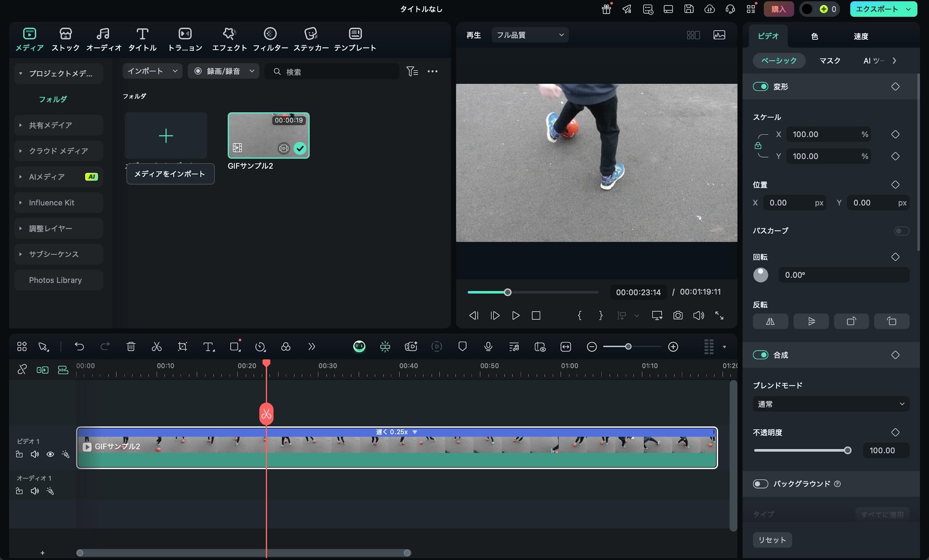Toggle the 合成 (Compositing) switch
This screenshot has height=560, width=929.
click(760, 355)
